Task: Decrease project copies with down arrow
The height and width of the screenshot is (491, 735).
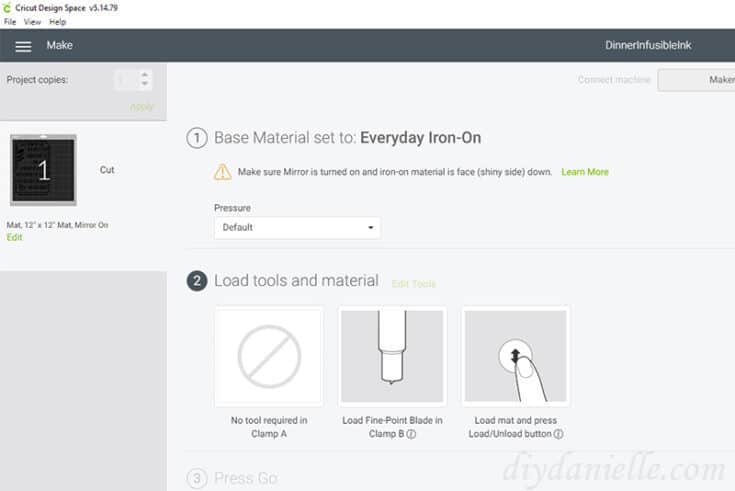Action: pos(145,85)
